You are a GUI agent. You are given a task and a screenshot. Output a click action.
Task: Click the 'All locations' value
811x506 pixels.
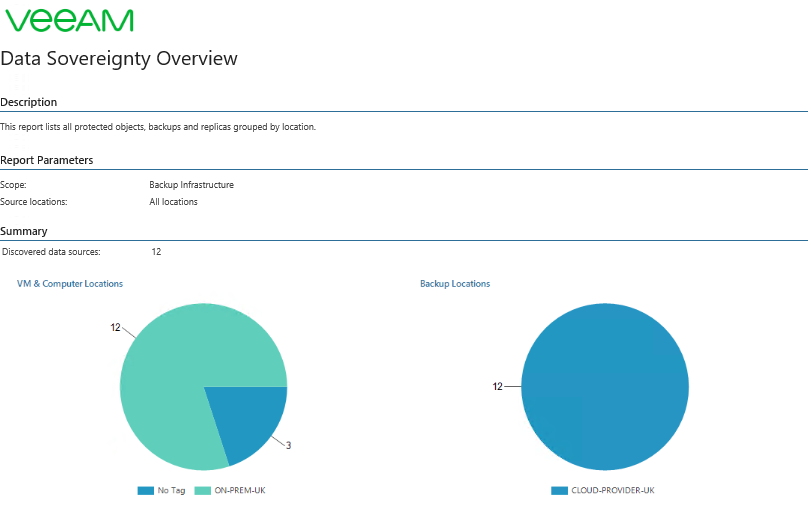[x=173, y=202]
